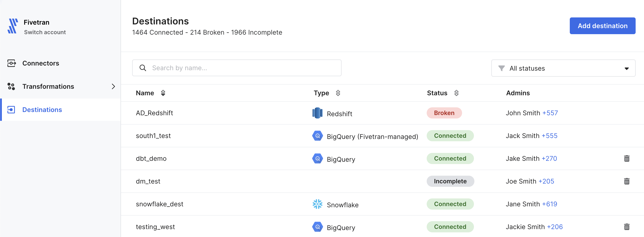The width and height of the screenshot is (644, 237).
Task: Open the dbt_demo destination
Action: [151, 159]
